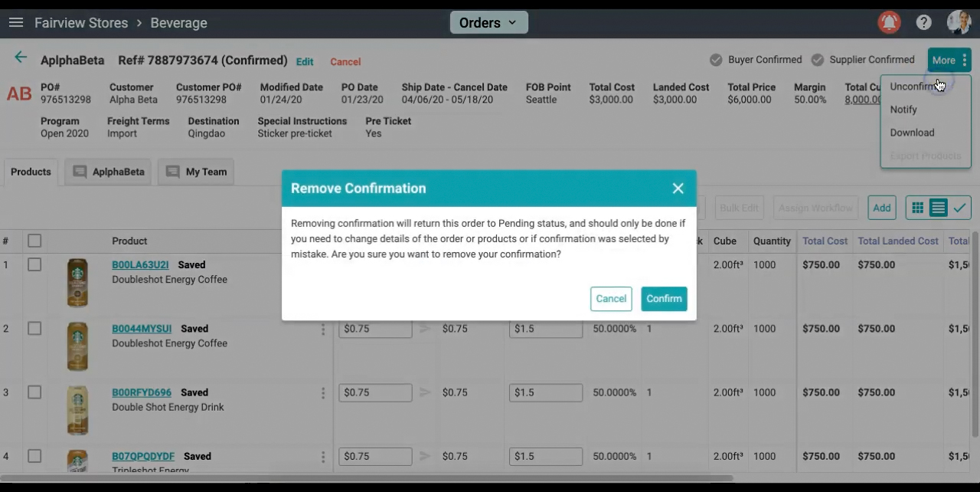Click the checkmark icon in products toolbar
The width and height of the screenshot is (980, 492).
(959, 208)
